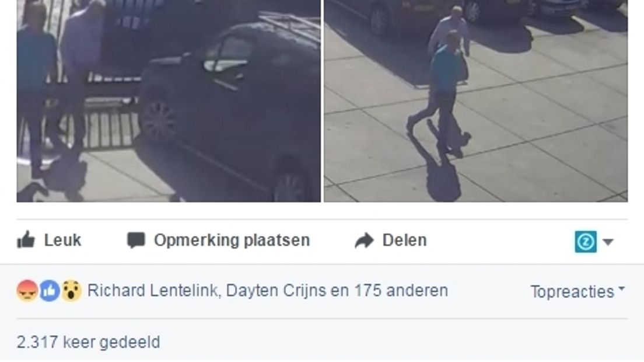Open the post-as profile dropdown arrow

pyautogui.click(x=608, y=242)
